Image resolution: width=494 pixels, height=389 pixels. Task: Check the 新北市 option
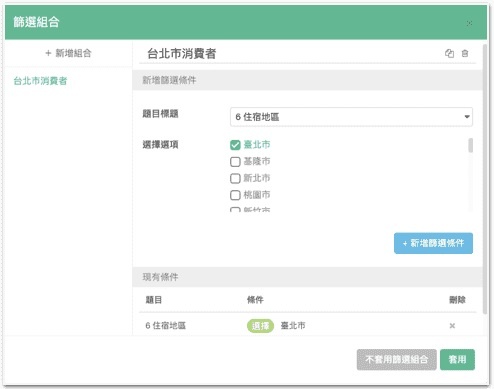click(235, 178)
